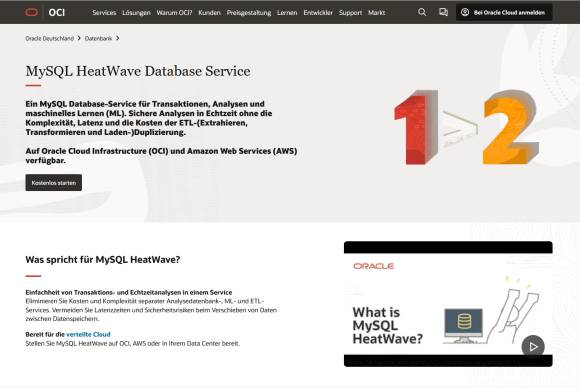Follow the verteilte Cloud link
580x388 pixels.
(x=88, y=334)
